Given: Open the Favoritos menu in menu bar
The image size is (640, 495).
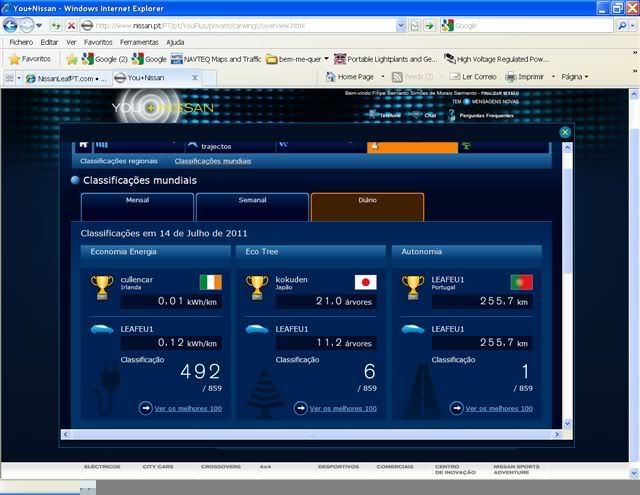Looking at the screenshot, I should [98, 42].
